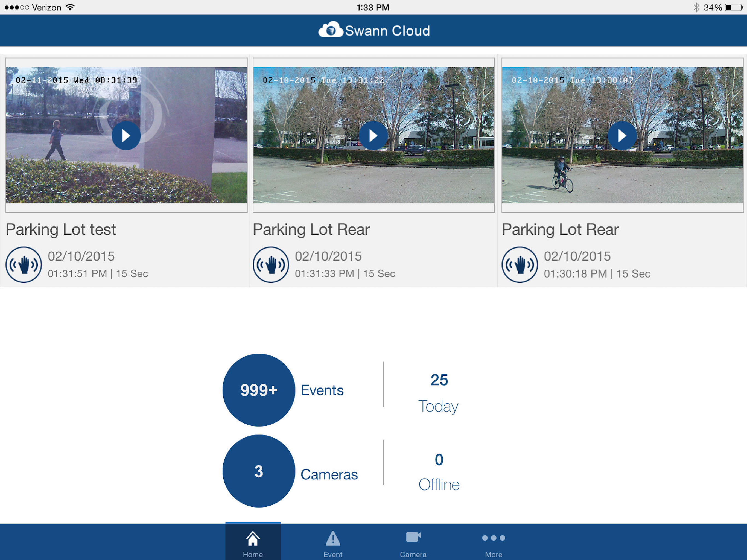This screenshot has height=560, width=747.
Task: Tap the Bluetooth status icon
Action: click(696, 7)
